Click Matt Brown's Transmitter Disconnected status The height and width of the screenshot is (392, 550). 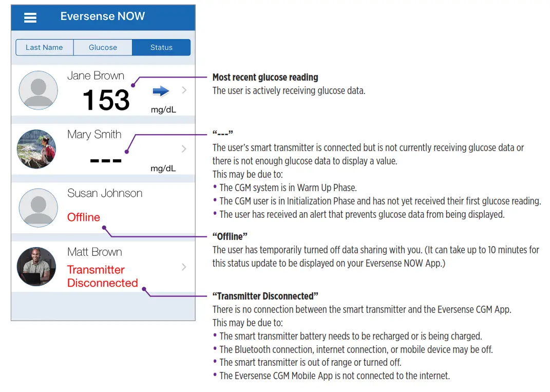tap(103, 276)
